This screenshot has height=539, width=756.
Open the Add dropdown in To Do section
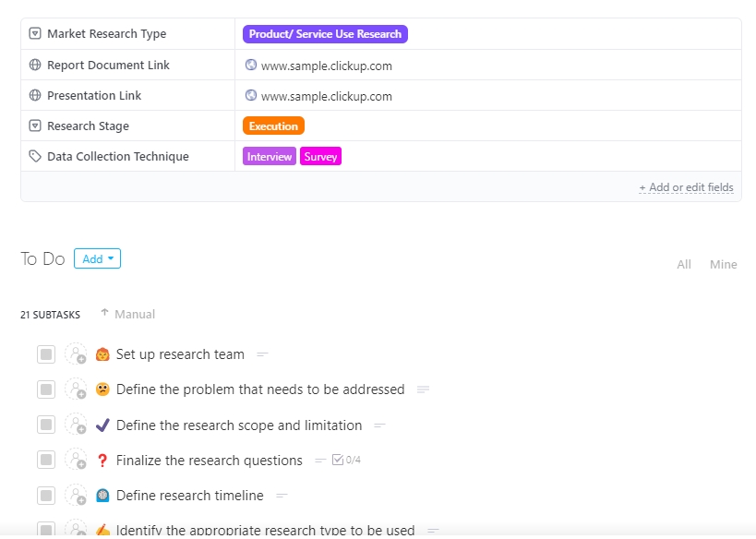pyautogui.click(x=97, y=258)
